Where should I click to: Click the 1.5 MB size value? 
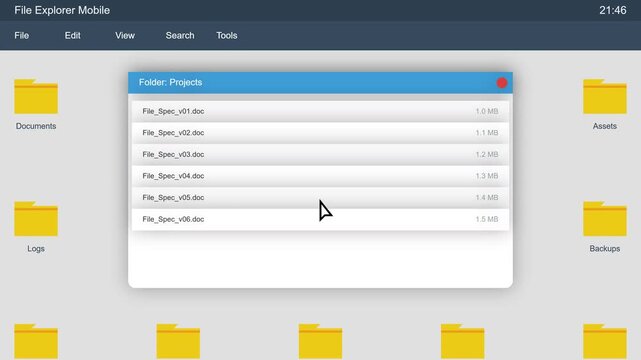pos(486,219)
